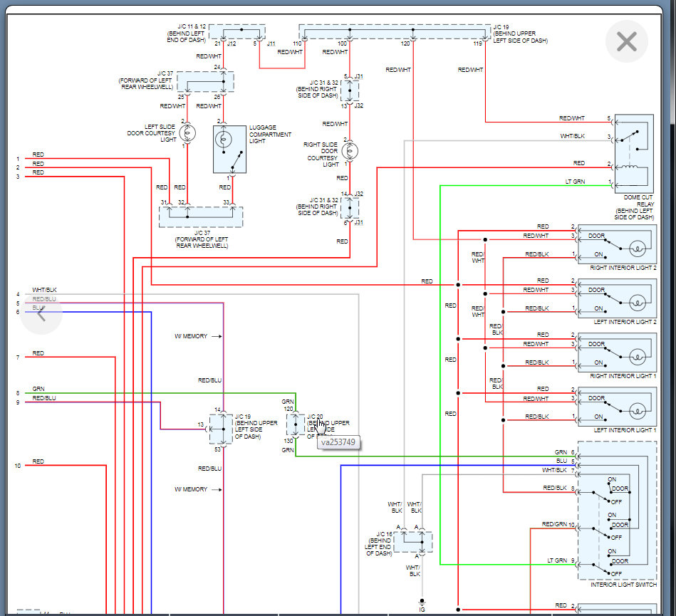This screenshot has width=676, height=616.
Task: Select the 'LEFT INTERIOR LIGHT 2' label
Action: pyautogui.click(x=625, y=322)
